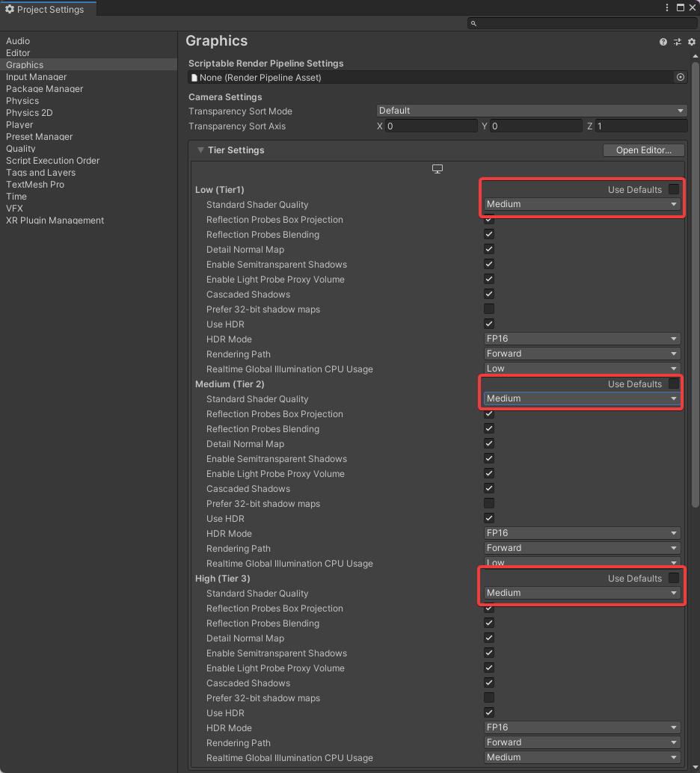Screen dimensions: 700x773
Task: Open the Rendering Path dropdown under Tier 2
Action: point(582,548)
